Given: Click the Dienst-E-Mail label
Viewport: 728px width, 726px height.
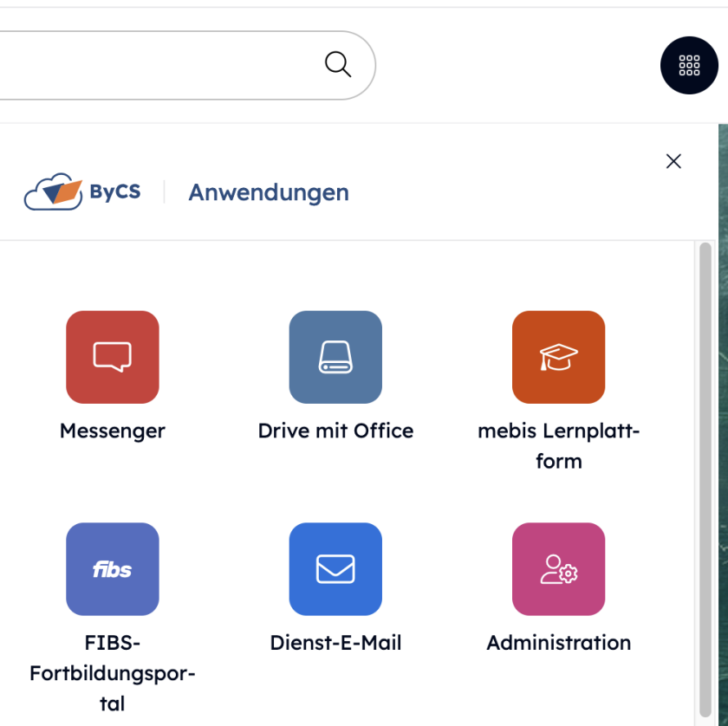Looking at the screenshot, I should [335, 643].
